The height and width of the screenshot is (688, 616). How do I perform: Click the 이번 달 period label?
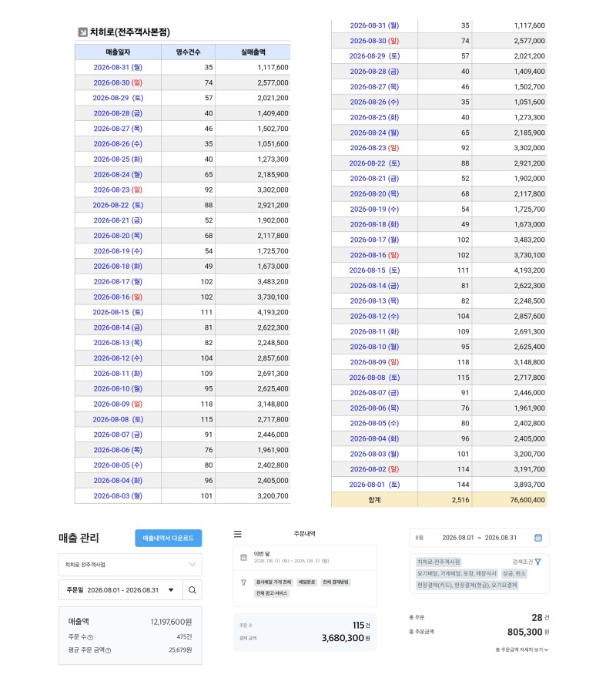pyautogui.click(x=262, y=554)
